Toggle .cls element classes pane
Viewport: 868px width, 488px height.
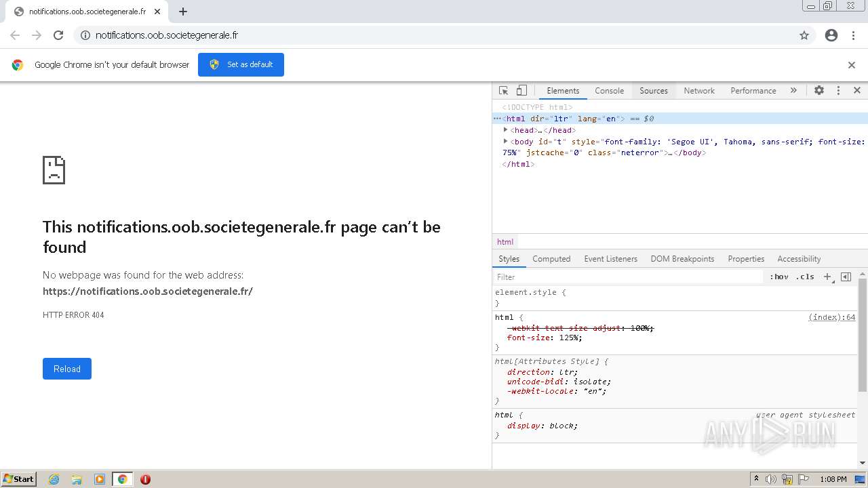806,277
